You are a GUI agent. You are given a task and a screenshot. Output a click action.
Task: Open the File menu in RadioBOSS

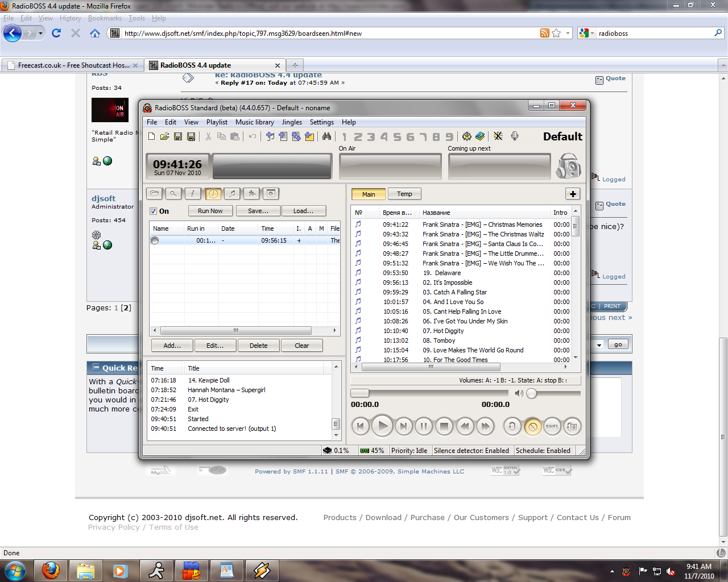tap(152, 122)
